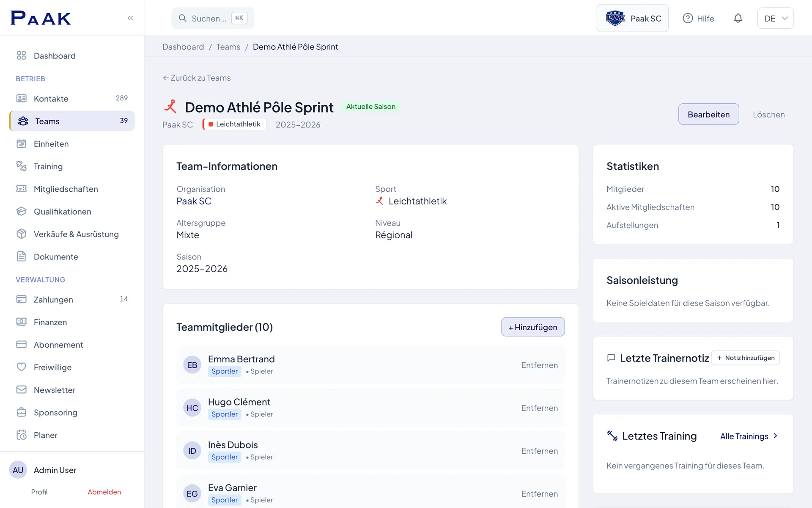Remove Eva Garnier from the team

(539, 494)
